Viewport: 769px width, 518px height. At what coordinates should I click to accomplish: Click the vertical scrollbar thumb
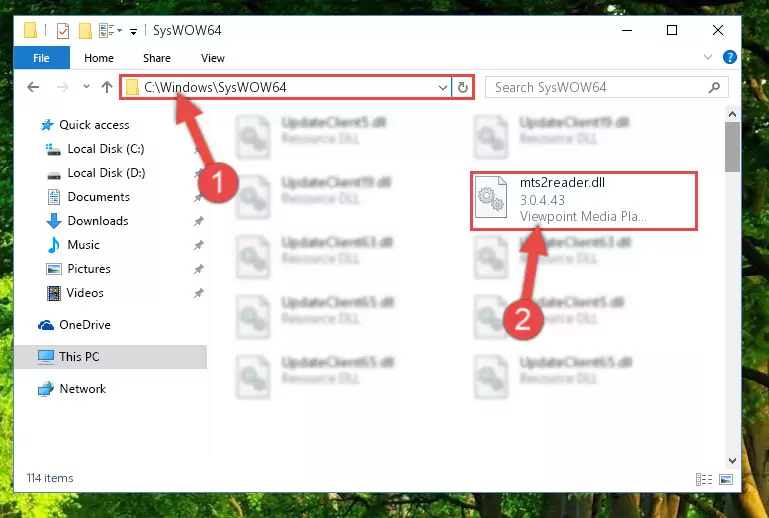click(732, 147)
